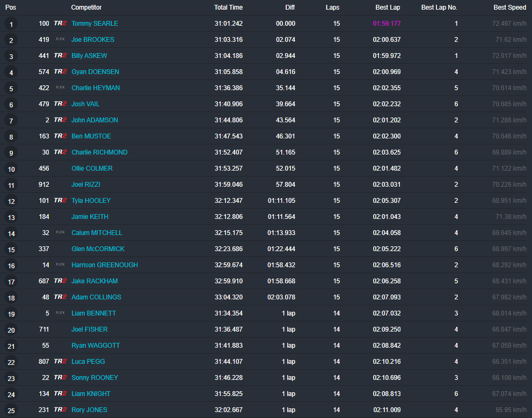Open Ollie COLMER's competitor page
Viewport: 532px width, 418px height.
click(x=92, y=168)
